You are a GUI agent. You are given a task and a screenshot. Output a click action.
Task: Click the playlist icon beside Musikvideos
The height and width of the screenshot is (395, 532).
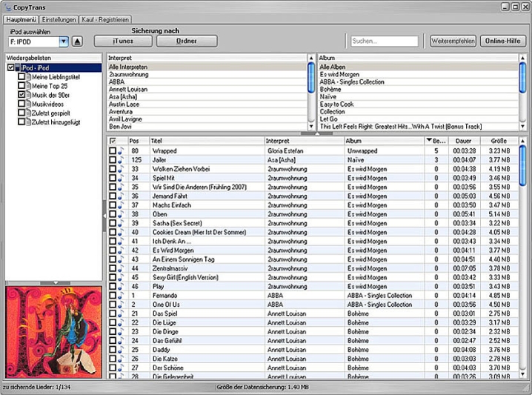[27, 104]
